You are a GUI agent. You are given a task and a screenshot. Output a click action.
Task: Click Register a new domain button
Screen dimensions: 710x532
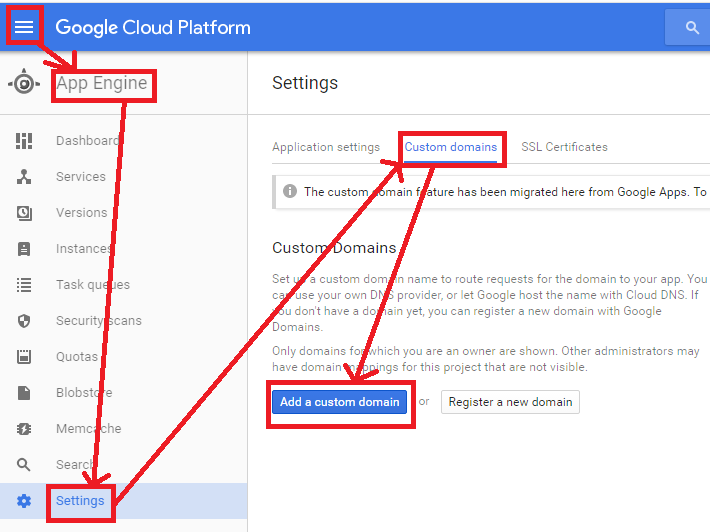tap(510, 402)
